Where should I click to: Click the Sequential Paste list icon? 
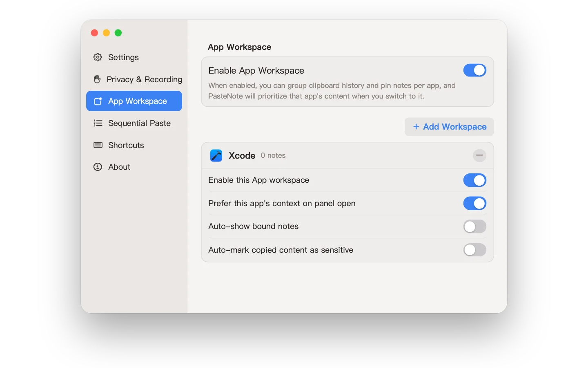98,123
